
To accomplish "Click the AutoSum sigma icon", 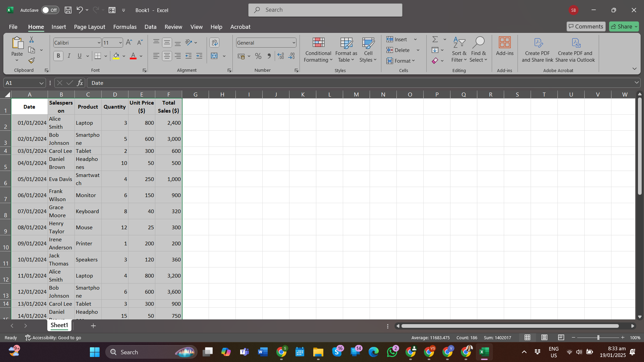I will tap(435, 40).
